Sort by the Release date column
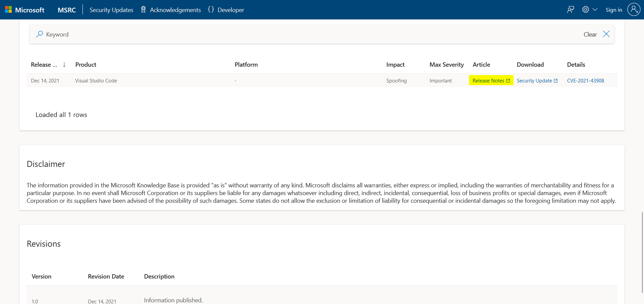Viewport: 644px width, 304px height. pos(44,65)
